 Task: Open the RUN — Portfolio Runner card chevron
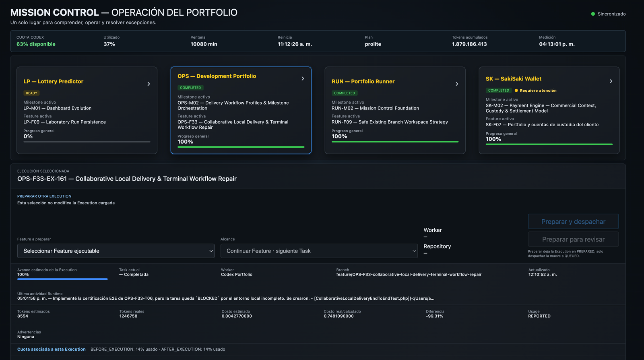[x=457, y=84]
